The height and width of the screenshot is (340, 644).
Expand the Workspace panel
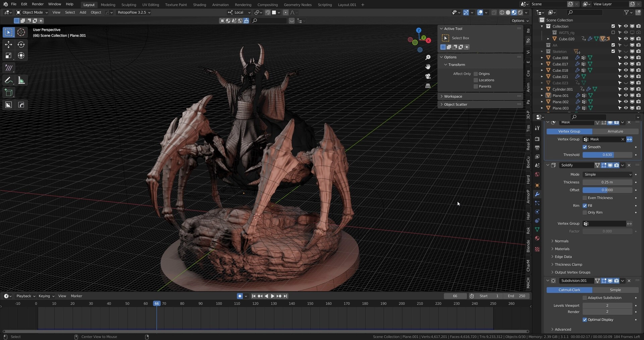coord(453,96)
